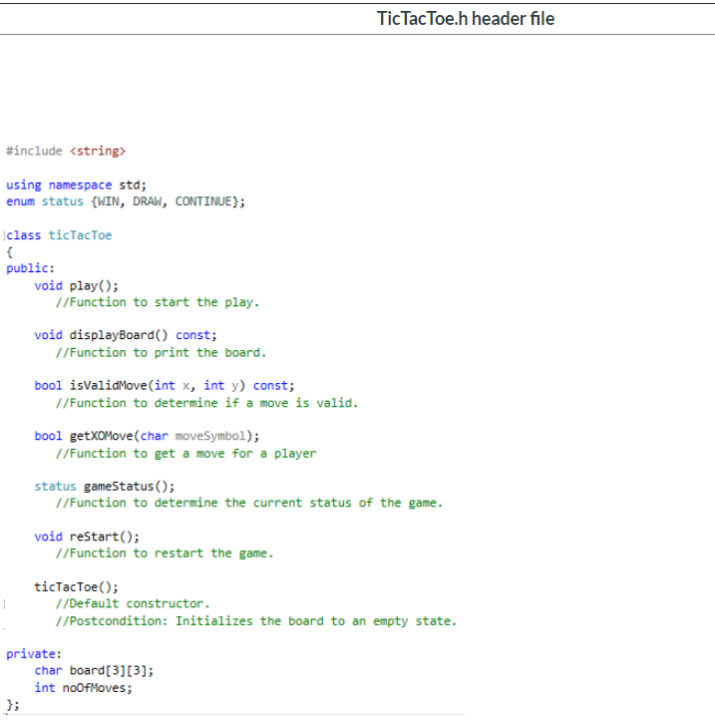This screenshot has width=715, height=728.
Task: Click 'void displayBoard() const;' declaration
Action: [126, 335]
